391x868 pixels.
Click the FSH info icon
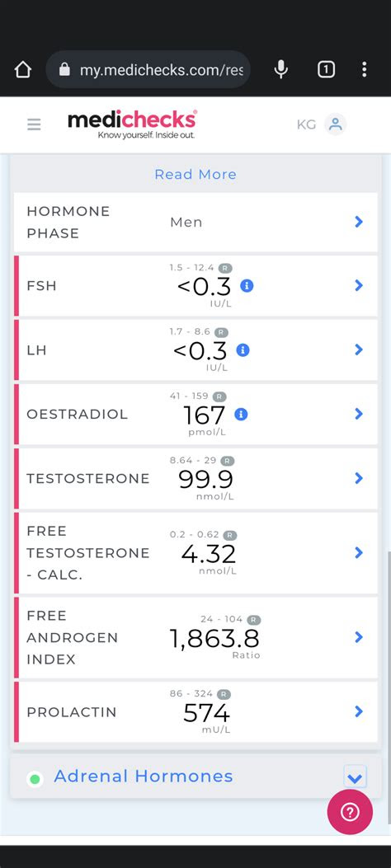(x=247, y=286)
